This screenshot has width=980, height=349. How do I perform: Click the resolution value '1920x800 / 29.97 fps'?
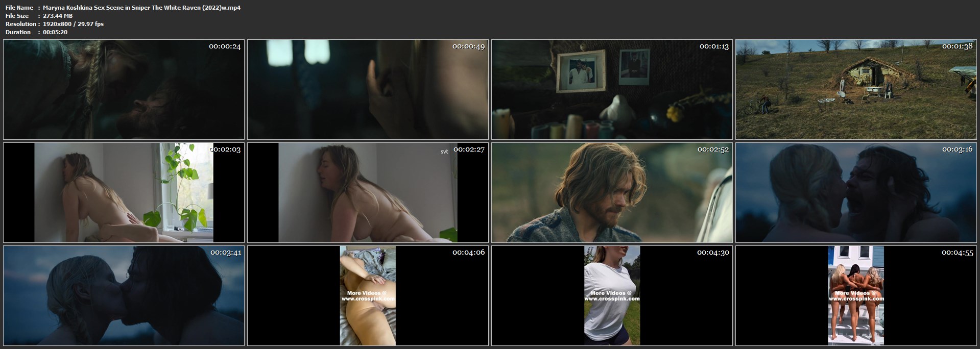73,24
